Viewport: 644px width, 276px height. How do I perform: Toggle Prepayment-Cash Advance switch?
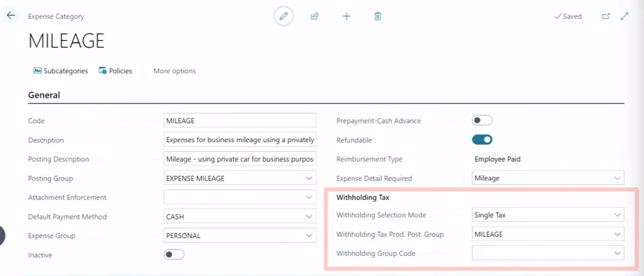(482, 121)
